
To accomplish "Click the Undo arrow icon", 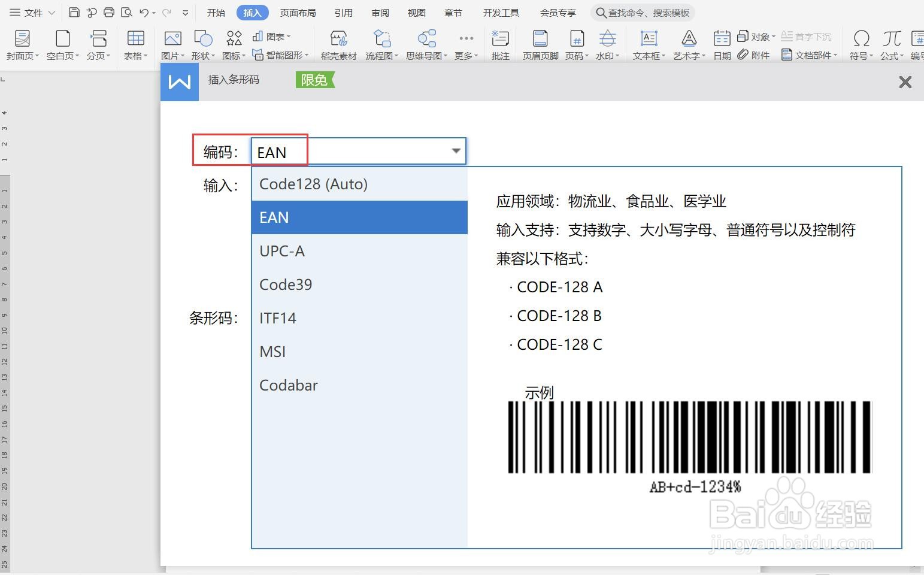I will 144,13.
